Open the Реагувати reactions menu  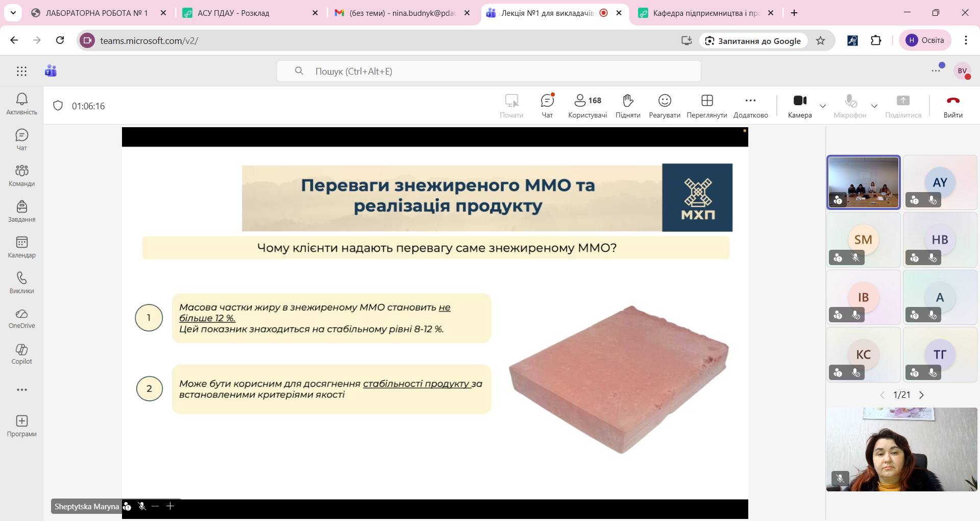664,106
